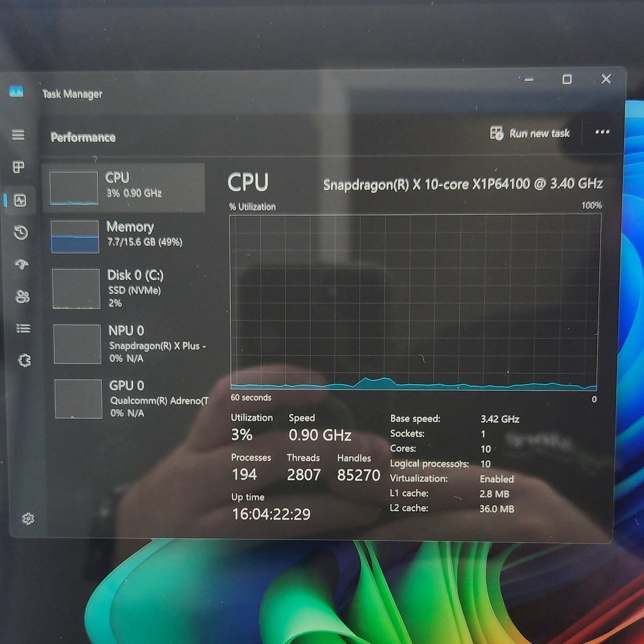
Task: Maximize the Task Manager window
Action: 567,79
